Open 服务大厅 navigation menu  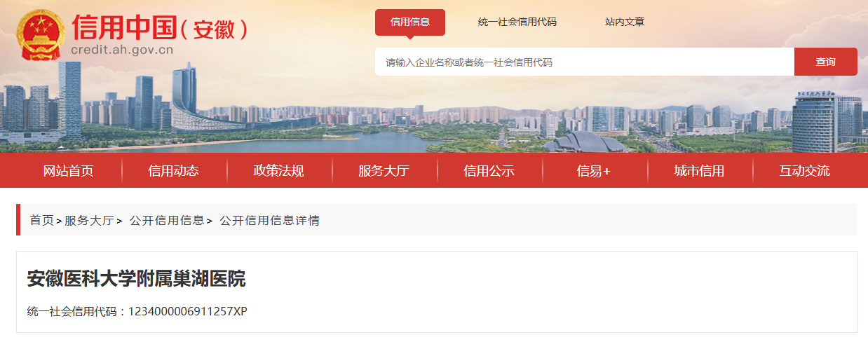(384, 170)
